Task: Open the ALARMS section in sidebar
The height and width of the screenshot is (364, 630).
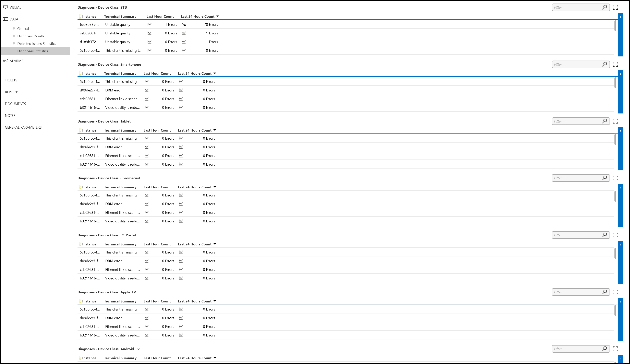Action: [13, 61]
